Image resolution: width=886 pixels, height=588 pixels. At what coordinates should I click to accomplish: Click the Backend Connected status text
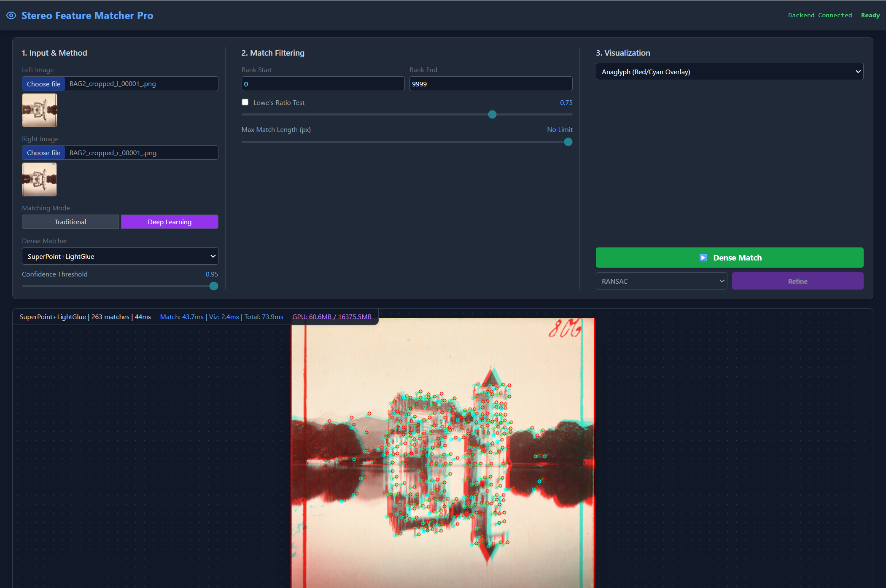(x=820, y=15)
